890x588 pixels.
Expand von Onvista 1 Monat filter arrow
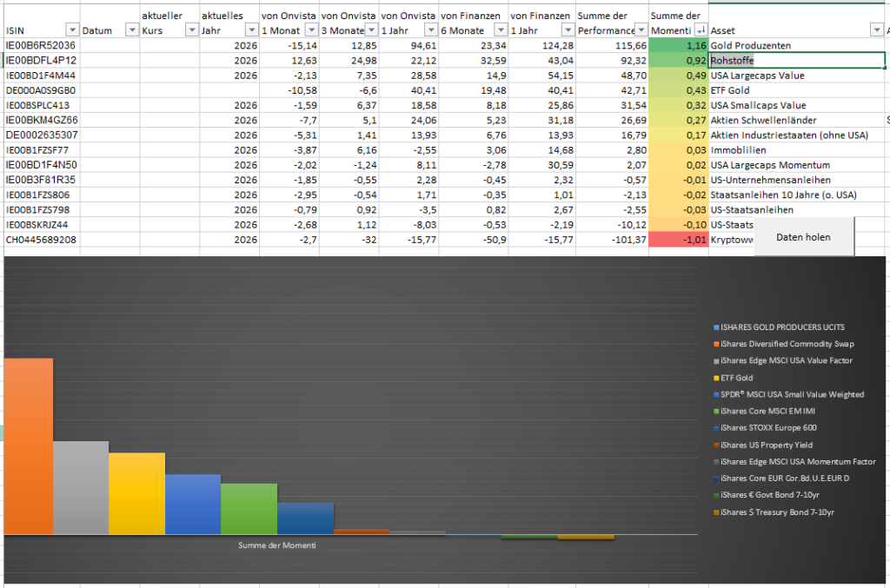click(310, 30)
